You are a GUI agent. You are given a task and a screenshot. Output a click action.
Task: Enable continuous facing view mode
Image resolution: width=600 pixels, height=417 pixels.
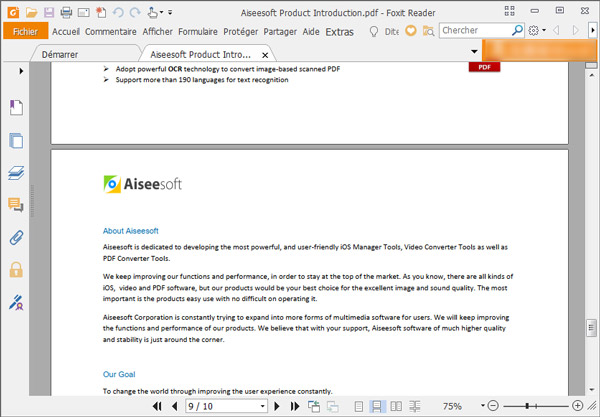point(415,406)
